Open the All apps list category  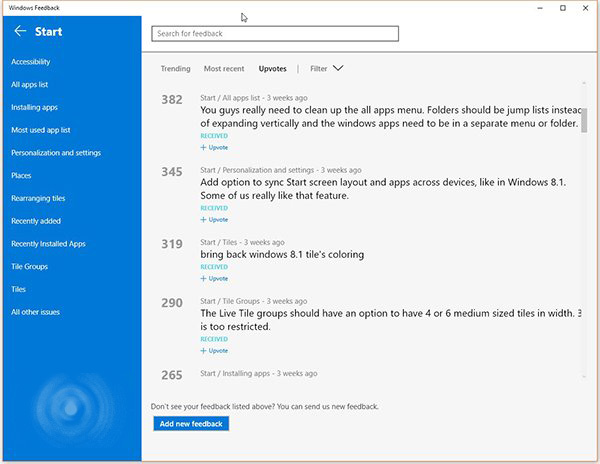pos(30,85)
